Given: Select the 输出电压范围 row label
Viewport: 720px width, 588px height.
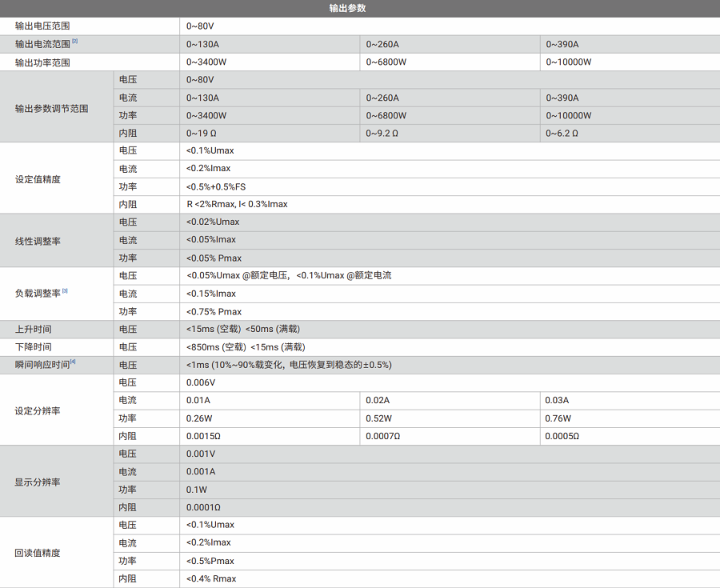Looking at the screenshot, I should point(42,26).
